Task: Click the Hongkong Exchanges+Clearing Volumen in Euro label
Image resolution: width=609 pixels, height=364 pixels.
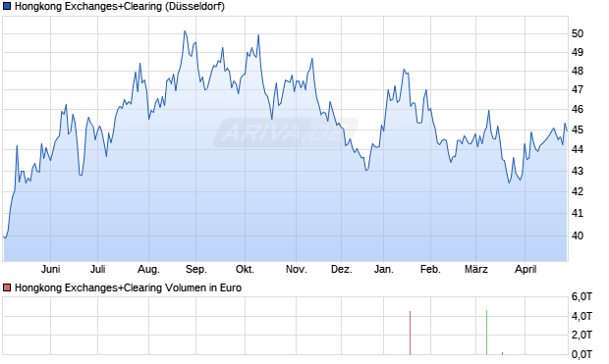Action: [x=128, y=287]
